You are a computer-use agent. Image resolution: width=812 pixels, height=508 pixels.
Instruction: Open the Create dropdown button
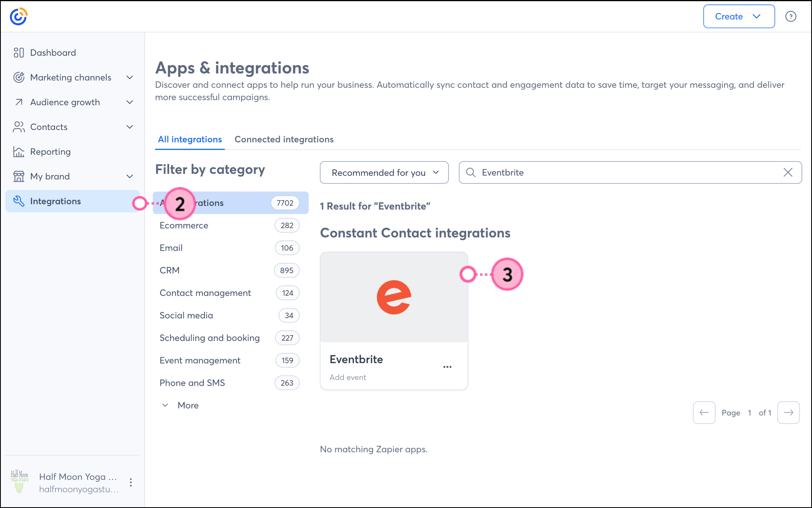pos(739,17)
